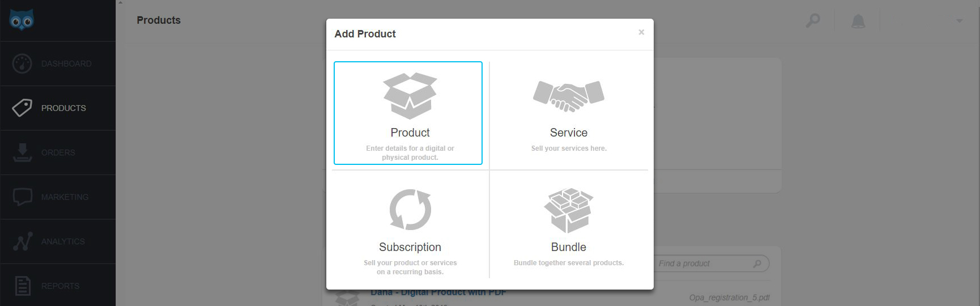Click the Bundle option title

click(568, 247)
